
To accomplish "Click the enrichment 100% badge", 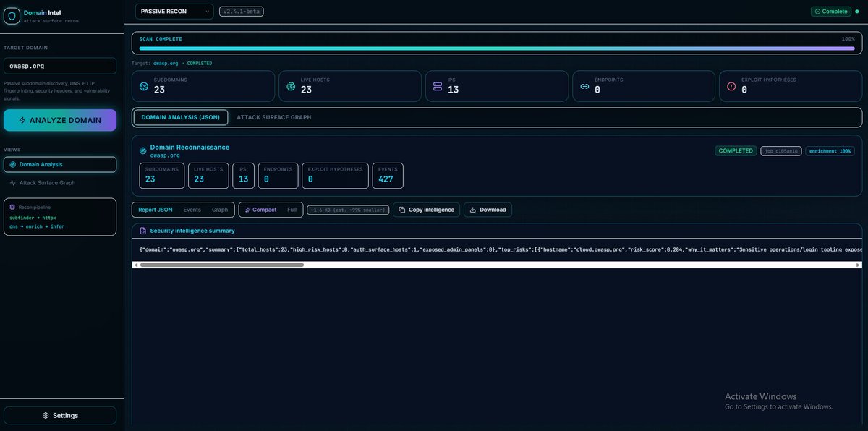I will click(830, 150).
